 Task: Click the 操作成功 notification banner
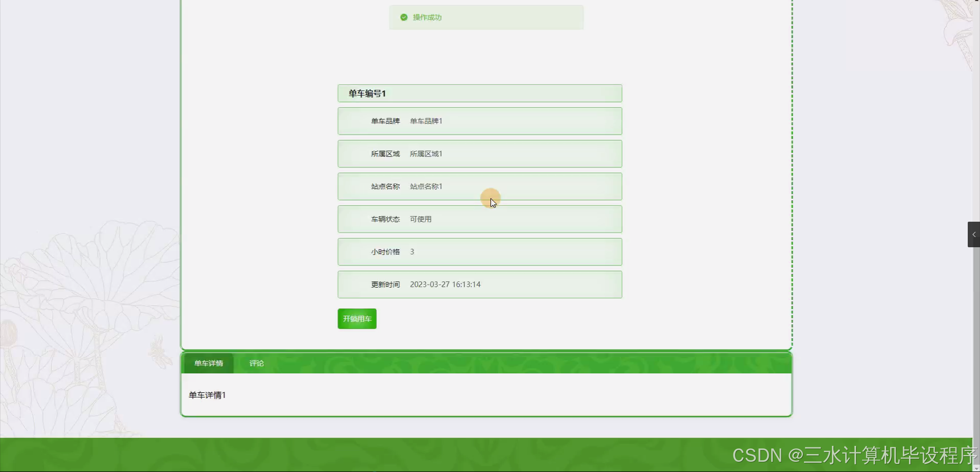(x=486, y=17)
